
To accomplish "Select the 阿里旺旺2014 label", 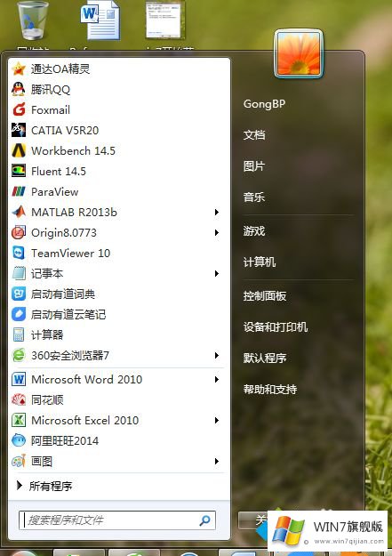I will [x=65, y=440].
